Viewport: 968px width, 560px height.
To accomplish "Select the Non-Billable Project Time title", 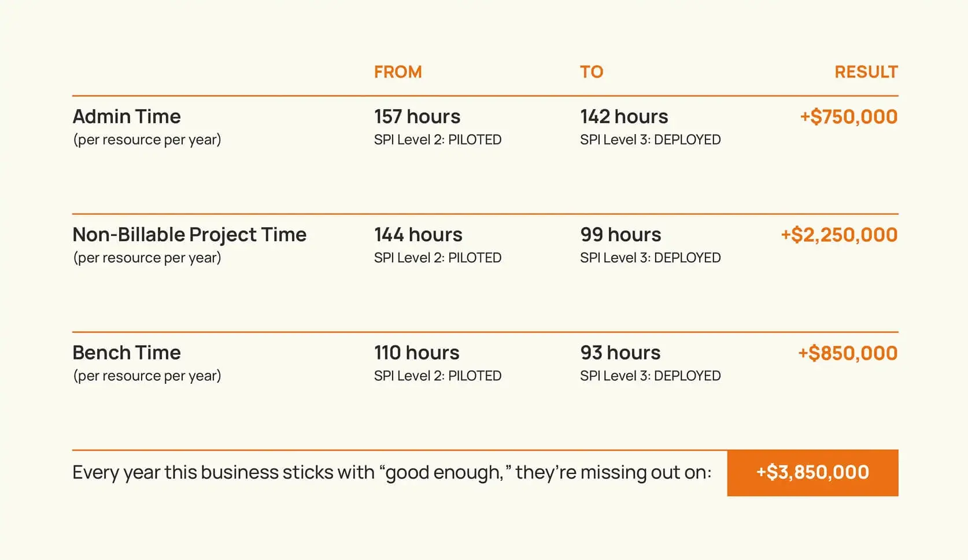I will point(189,235).
